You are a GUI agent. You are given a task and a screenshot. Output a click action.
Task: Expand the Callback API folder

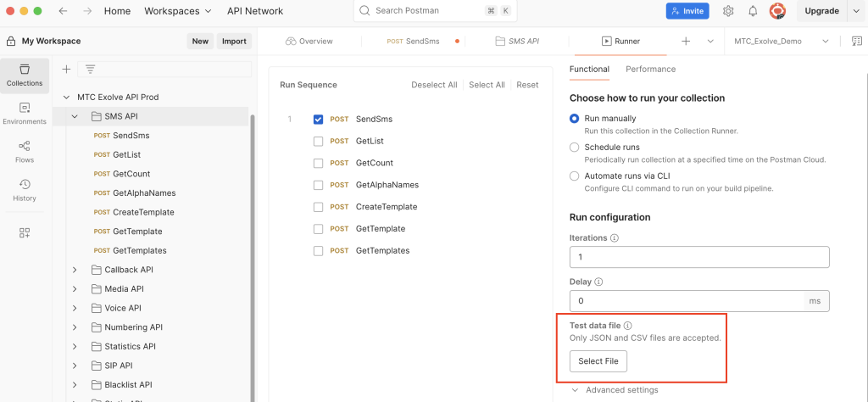(75, 270)
